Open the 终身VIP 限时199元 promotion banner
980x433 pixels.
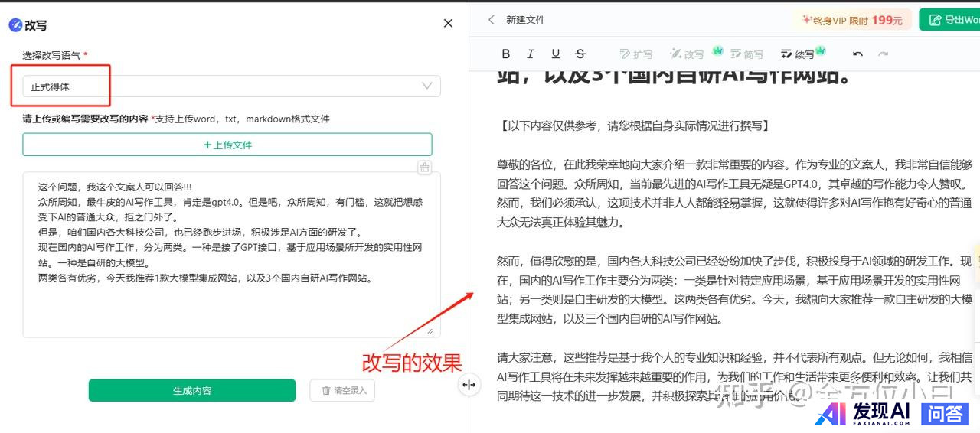[852, 21]
